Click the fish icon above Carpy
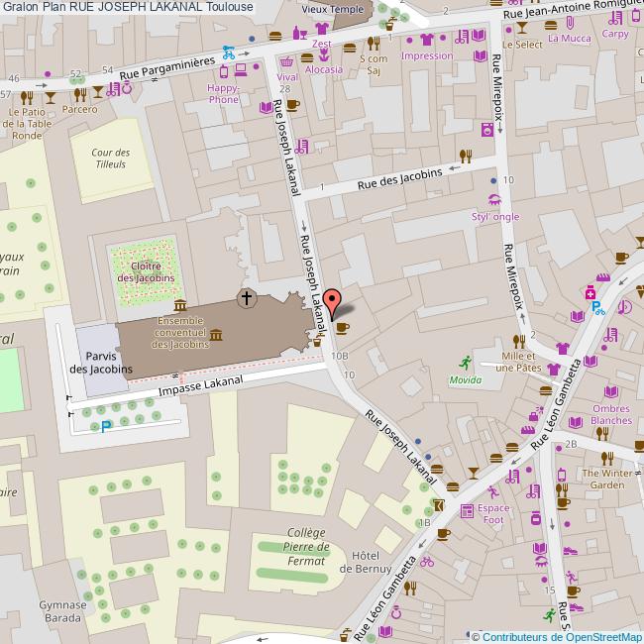Image resolution: width=644 pixels, height=644 pixels. (615, 19)
